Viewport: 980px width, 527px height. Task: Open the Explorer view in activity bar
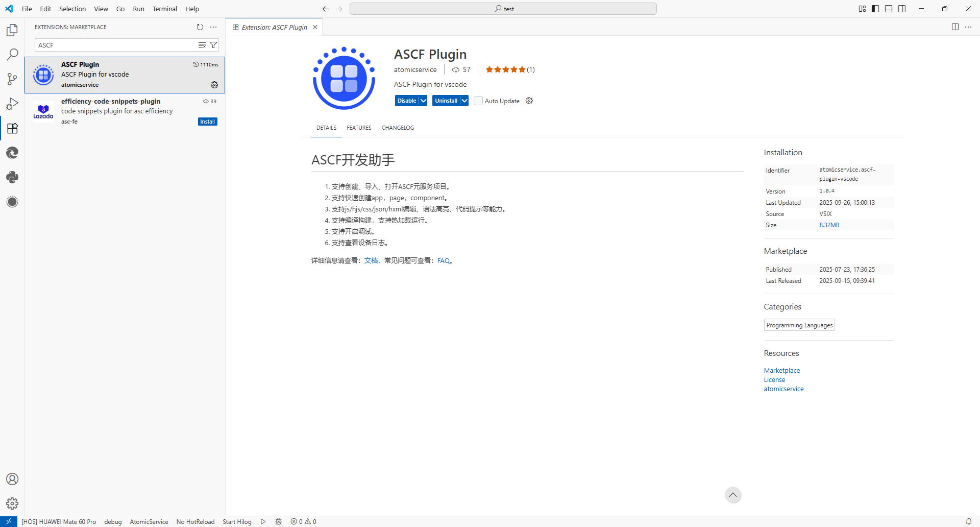[12, 30]
